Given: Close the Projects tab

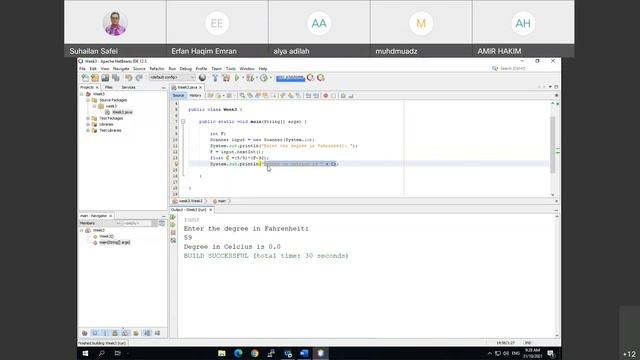Looking at the screenshot, I should (x=97, y=87).
